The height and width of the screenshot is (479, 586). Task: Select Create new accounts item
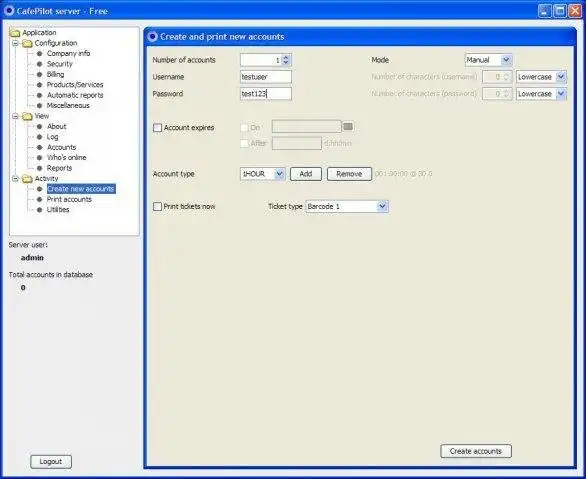tap(81, 189)
